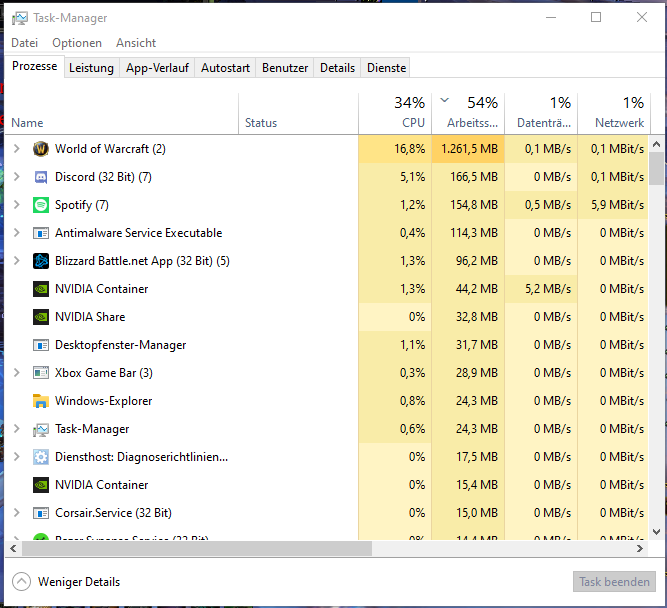Screen dimensions: 667x608
Task: Sort by the Status column header
Action: [x=299, y=114]
